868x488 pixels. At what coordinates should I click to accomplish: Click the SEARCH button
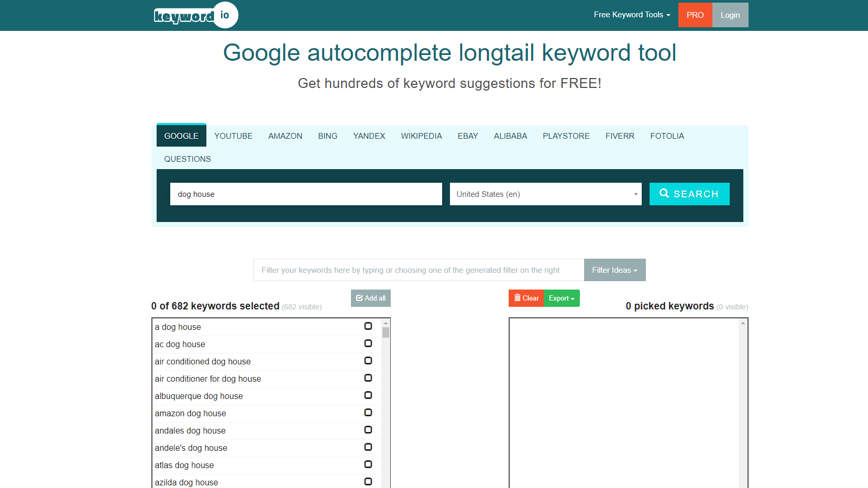coord(689,194)
